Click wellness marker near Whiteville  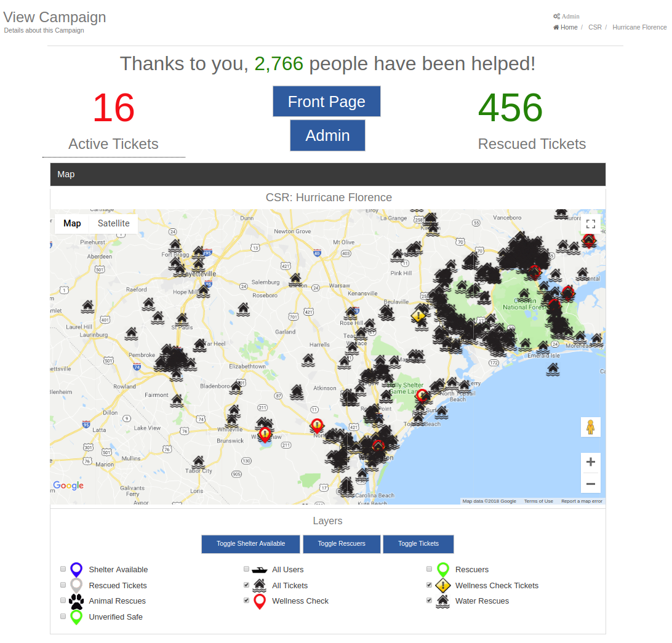click(x=265, y=434)
